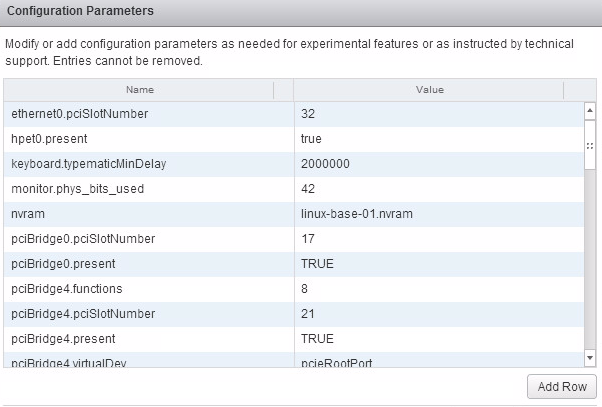Select the keyboard.typematicMinDelay value 2000000
The height and width of the screenshot is (407, 602).
pos(325,164)
